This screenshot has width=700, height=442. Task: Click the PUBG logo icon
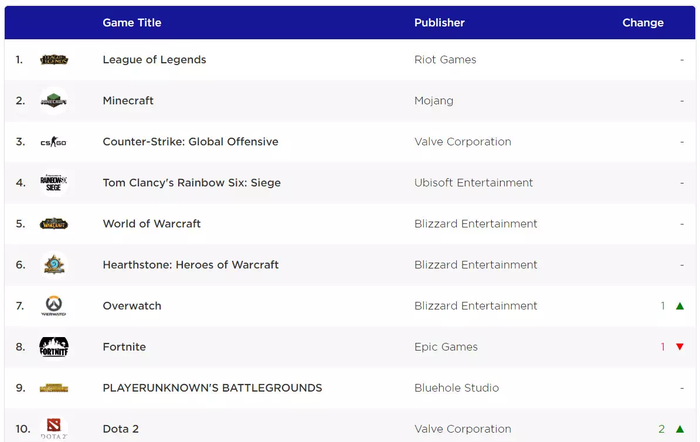[54, 388]
